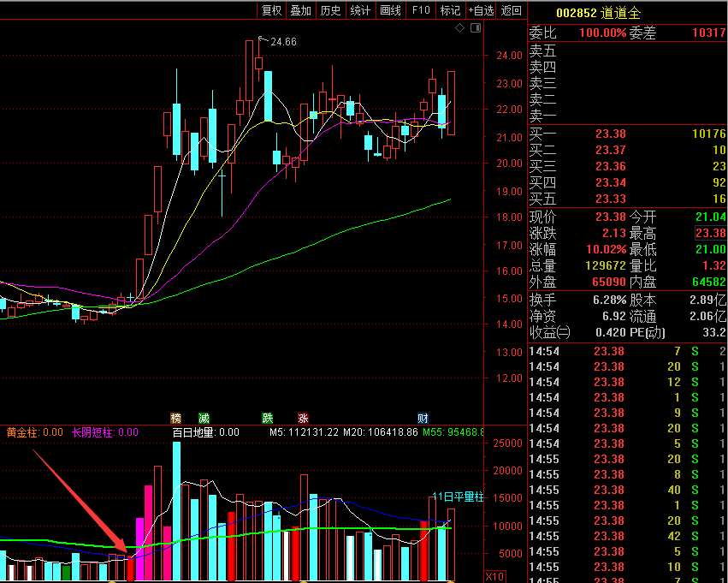Click the 涨幅 10.02% value

(x=607, y=249)
